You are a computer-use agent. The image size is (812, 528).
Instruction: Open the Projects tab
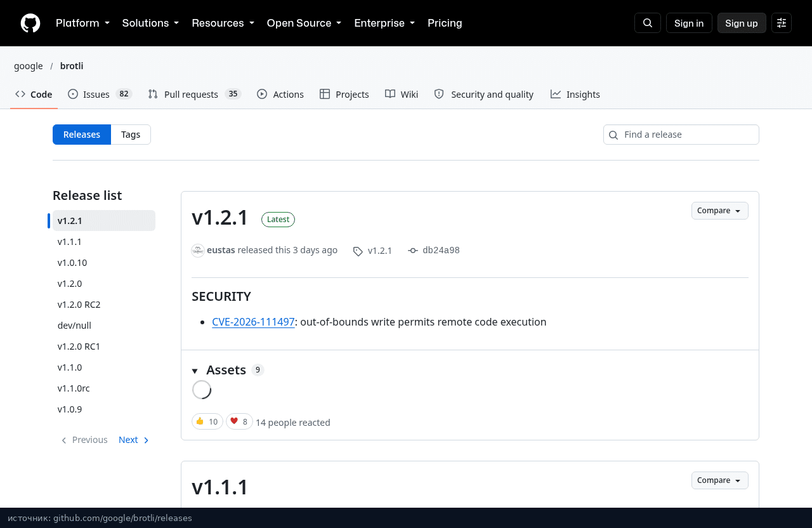[x=344, y=94]
